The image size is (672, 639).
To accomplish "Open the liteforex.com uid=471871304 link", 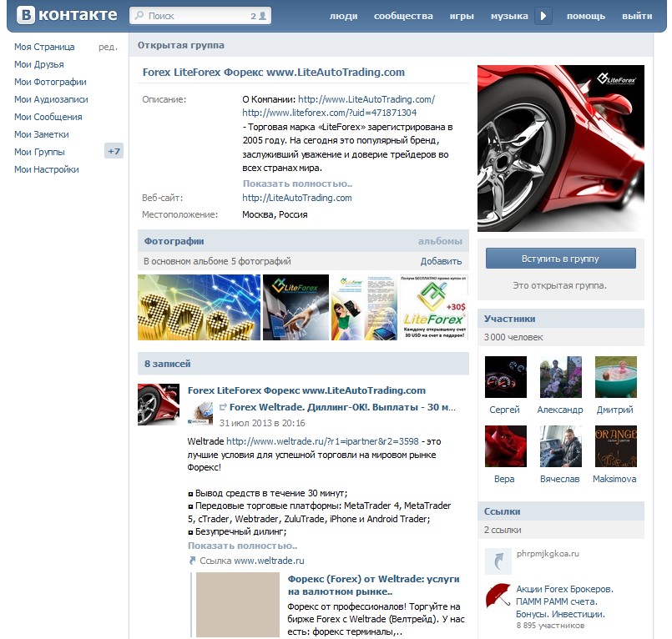I will click(x=329, y=113).
